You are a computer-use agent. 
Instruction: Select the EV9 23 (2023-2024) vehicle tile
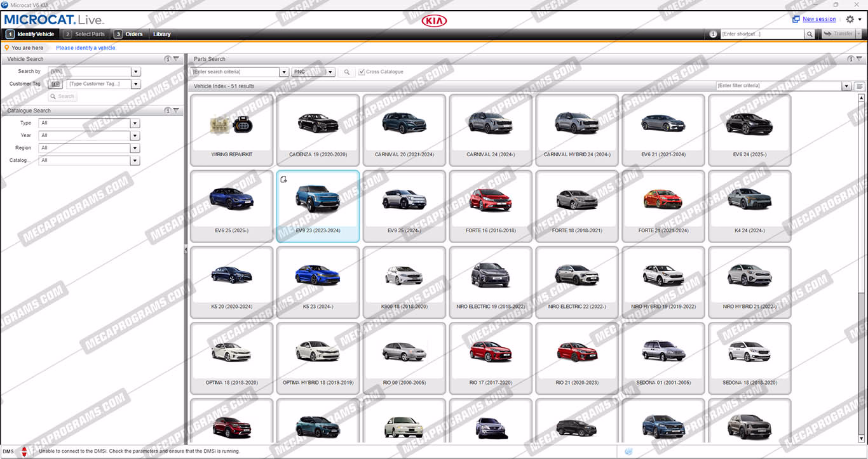318,206
